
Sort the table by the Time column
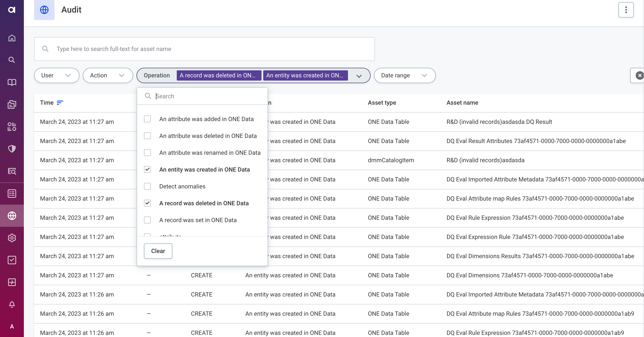point(60,103)
